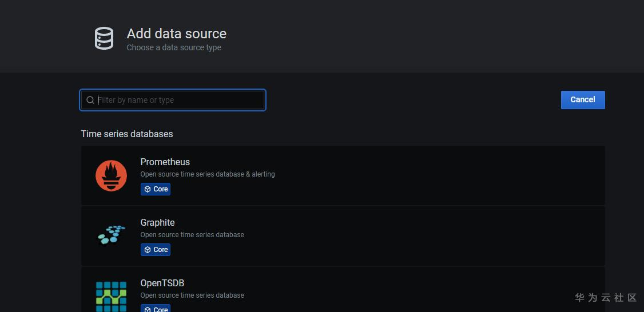Choose the Graphite data source title
Screen dimensions: 644x312
(157, 222)
